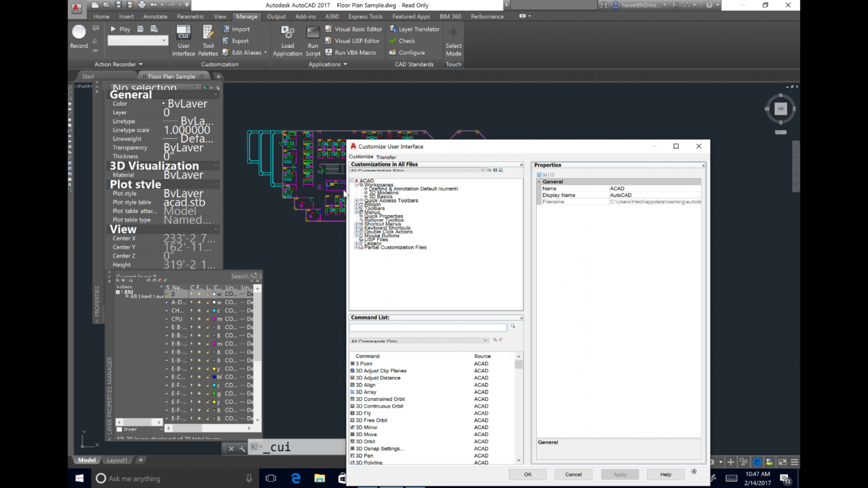Switch to the Transfer tab in CUI dialog
Screen dimensions: 868x488
pyautogui.click(x=385, y=156)
